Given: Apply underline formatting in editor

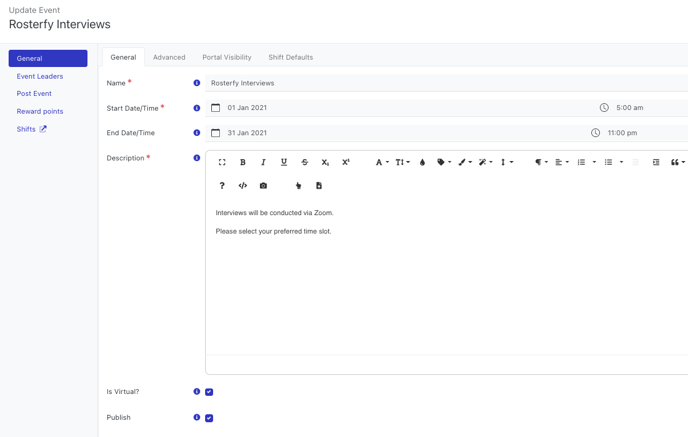Looking at the screenshot, I should [284, 162].
